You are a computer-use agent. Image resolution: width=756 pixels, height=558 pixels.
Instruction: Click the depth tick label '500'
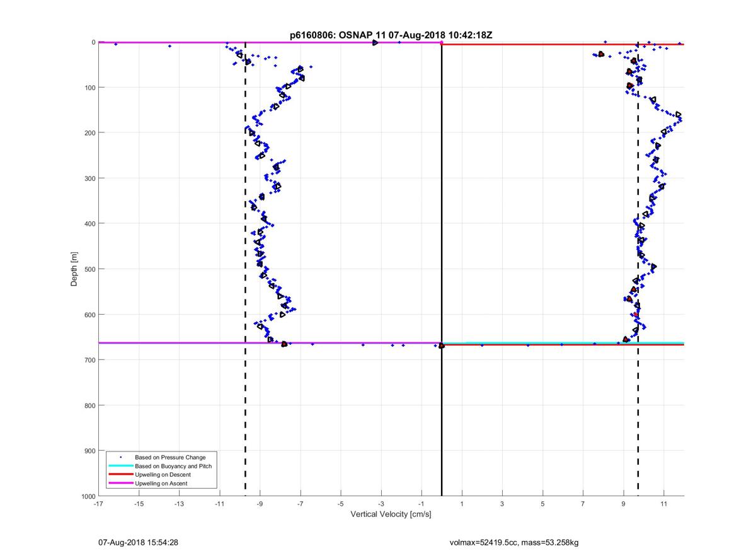89,269
